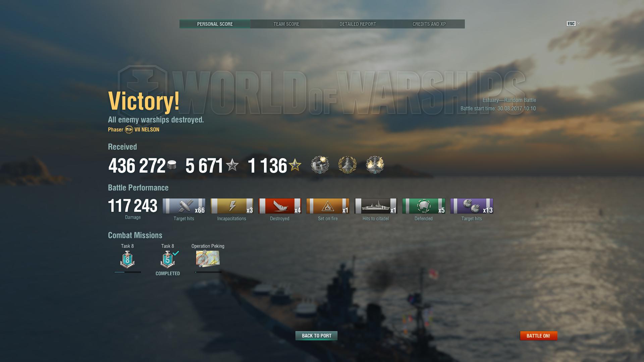This screenshot has height=362, width=644.
Task: Open the completed Task 8 badge numbered 5
Action: tap(168, 259)
